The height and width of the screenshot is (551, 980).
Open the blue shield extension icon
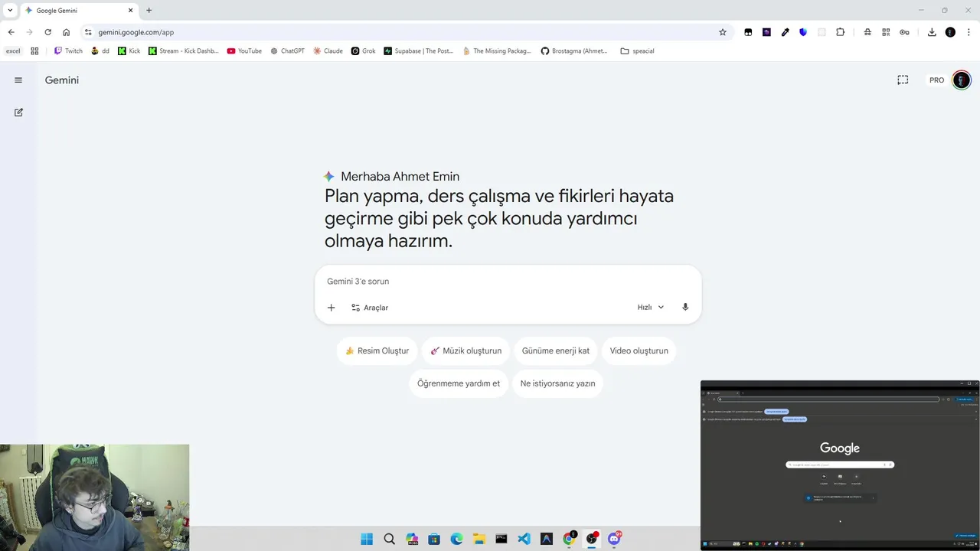[803, 32]
